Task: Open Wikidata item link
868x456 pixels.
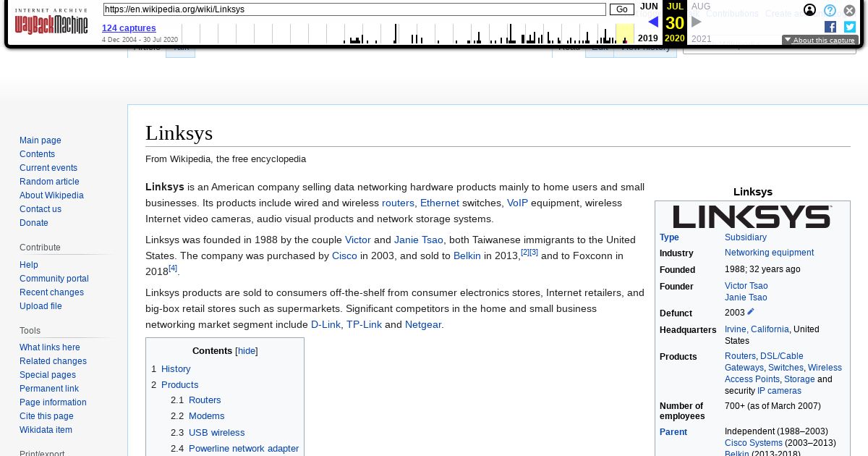Action: click(x=46, y=430)
